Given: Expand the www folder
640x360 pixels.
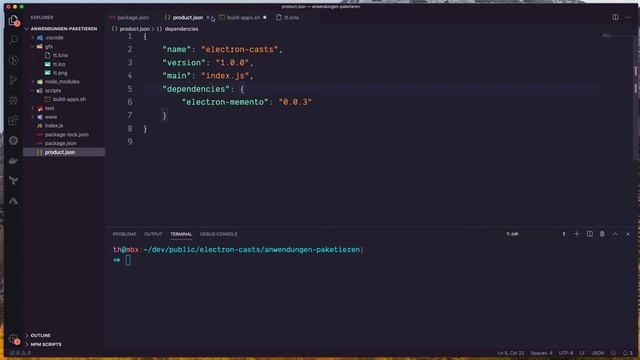Looking at the screenshot, I should (x=33, y=117).
